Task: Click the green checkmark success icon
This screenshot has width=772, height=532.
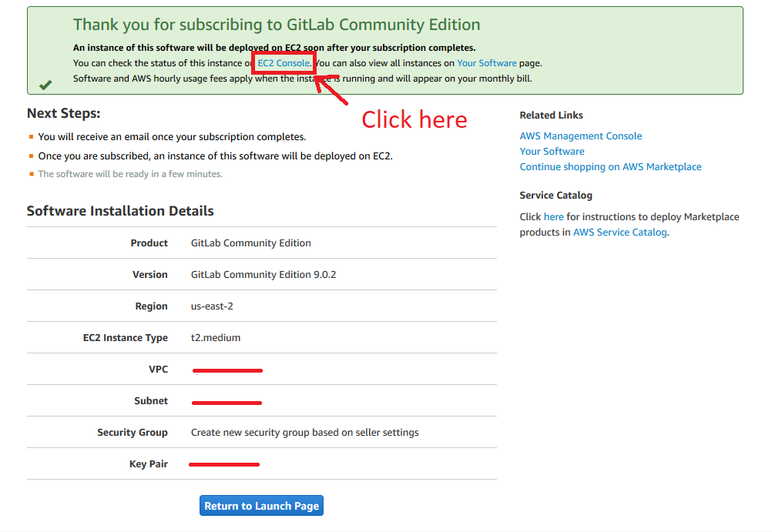Action: (45, 85)
